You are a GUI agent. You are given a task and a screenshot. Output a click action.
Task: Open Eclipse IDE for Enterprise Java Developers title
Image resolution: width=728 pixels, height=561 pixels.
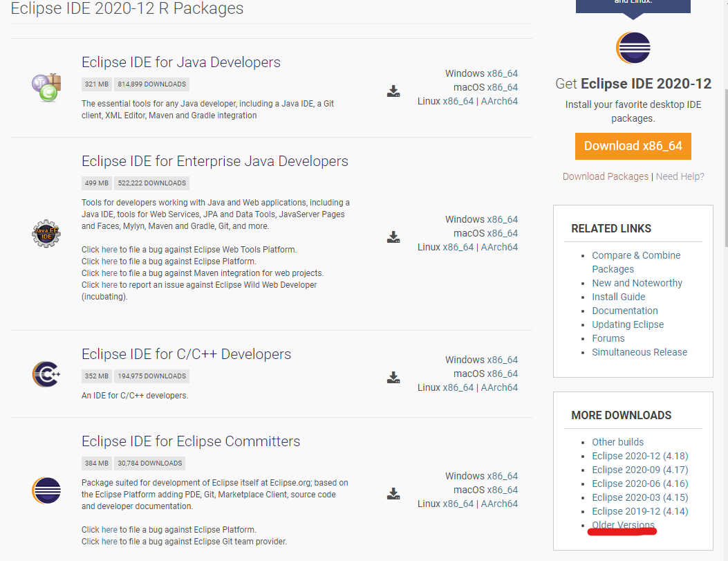(215, 161)
